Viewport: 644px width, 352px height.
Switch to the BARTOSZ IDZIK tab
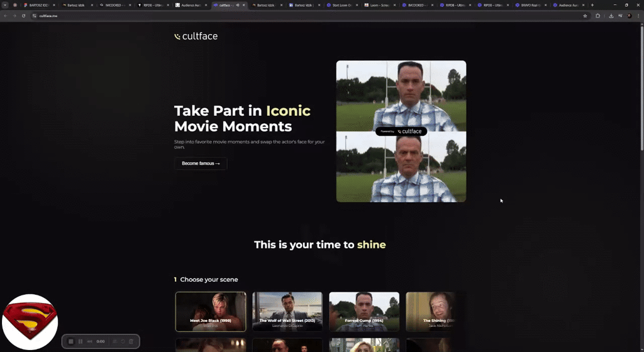(x=38, y=5)
